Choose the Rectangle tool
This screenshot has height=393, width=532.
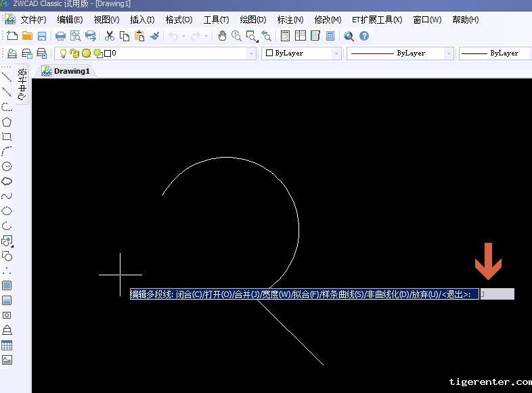coord(7,137)
